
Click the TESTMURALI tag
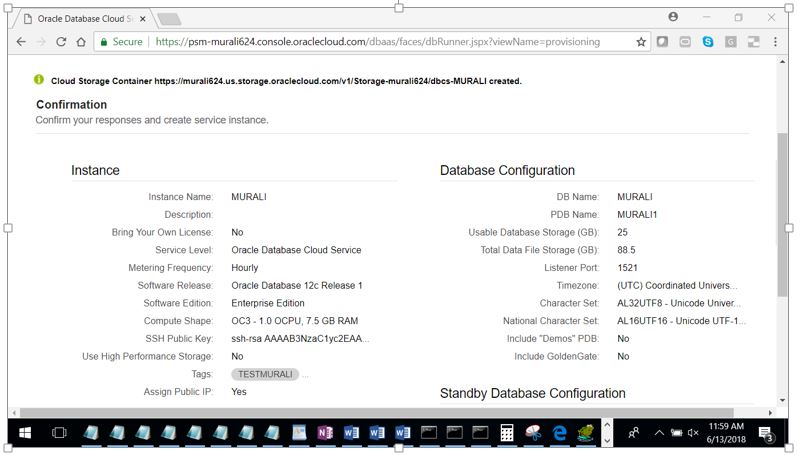pyautogui.click(x=264, y=374)
